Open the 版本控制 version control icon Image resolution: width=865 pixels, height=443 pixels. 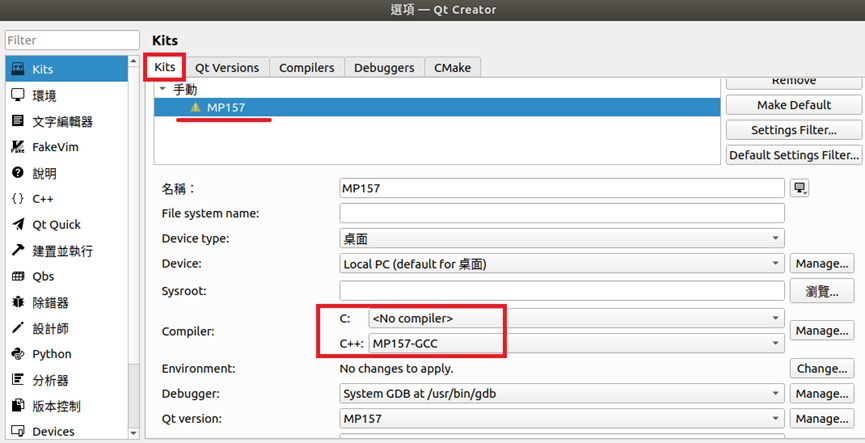(18, 405)
